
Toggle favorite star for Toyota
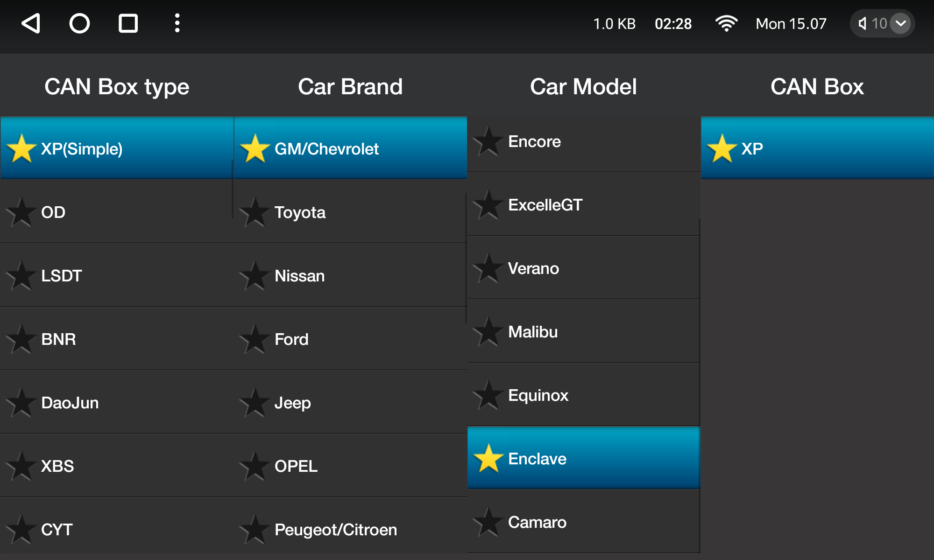[x=255, y=212]
